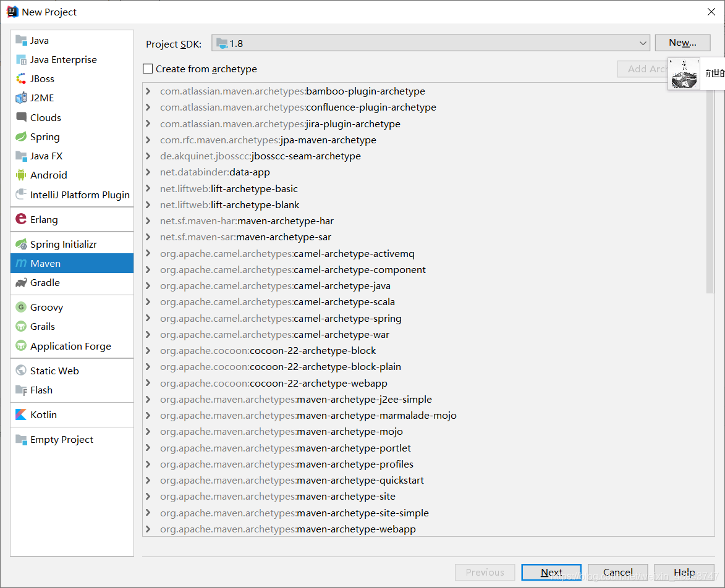Click the Next button
Screen dimensions: 725x588
551,573
